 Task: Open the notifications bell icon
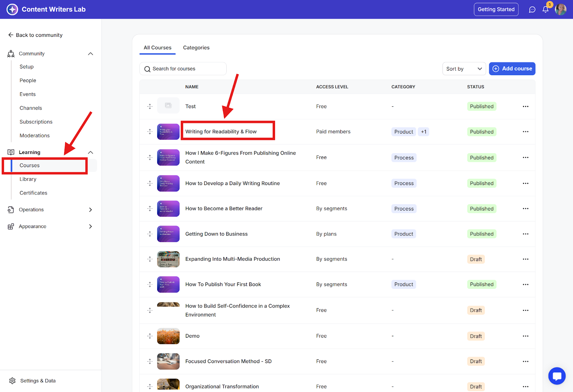point(545,10)
